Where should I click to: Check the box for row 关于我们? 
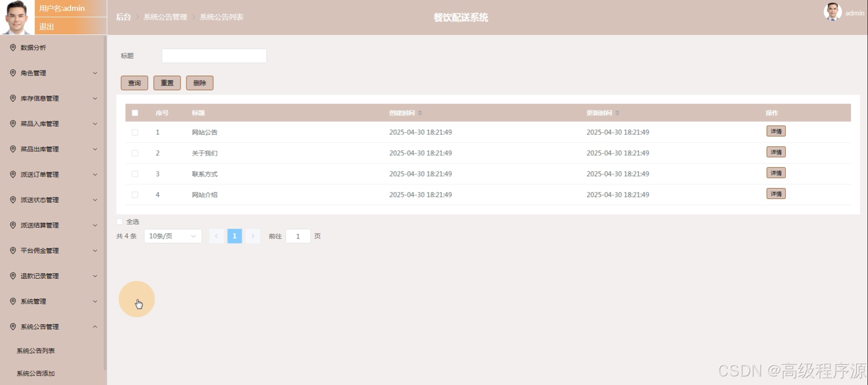point(135,153)
